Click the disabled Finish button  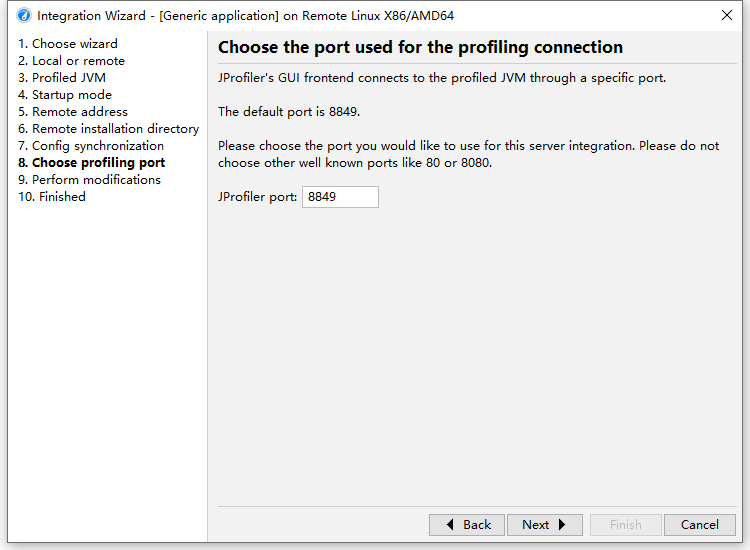coord(625,525)
